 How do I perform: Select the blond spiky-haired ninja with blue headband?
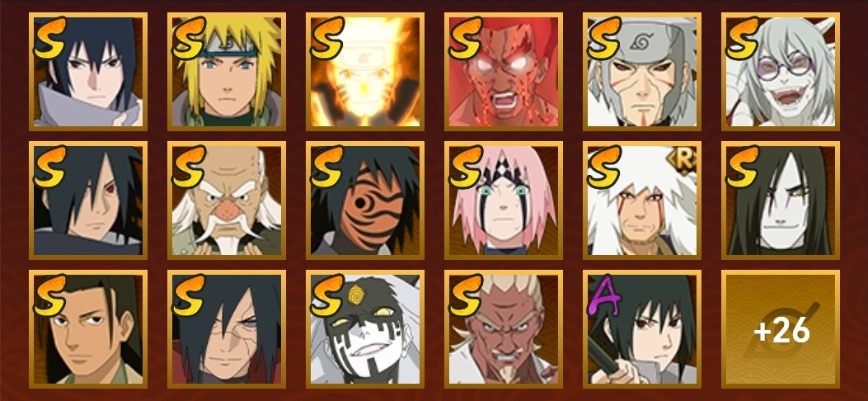point(227,72)
